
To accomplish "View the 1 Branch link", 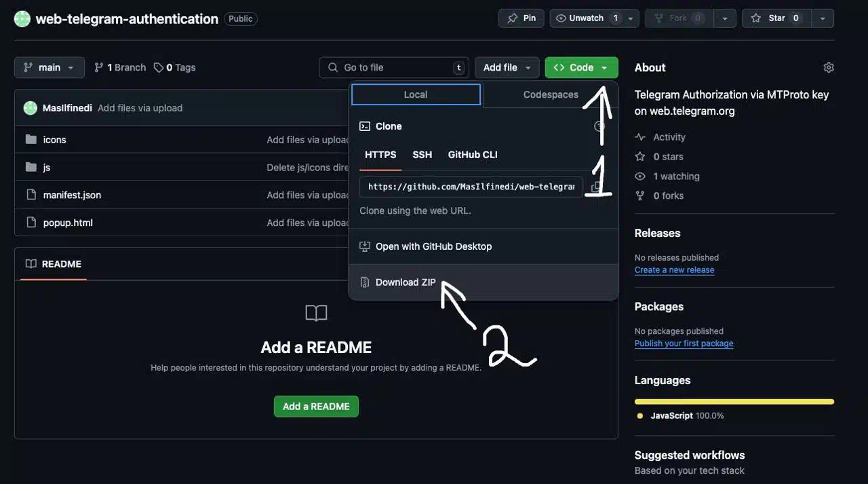I will point(120,67).
